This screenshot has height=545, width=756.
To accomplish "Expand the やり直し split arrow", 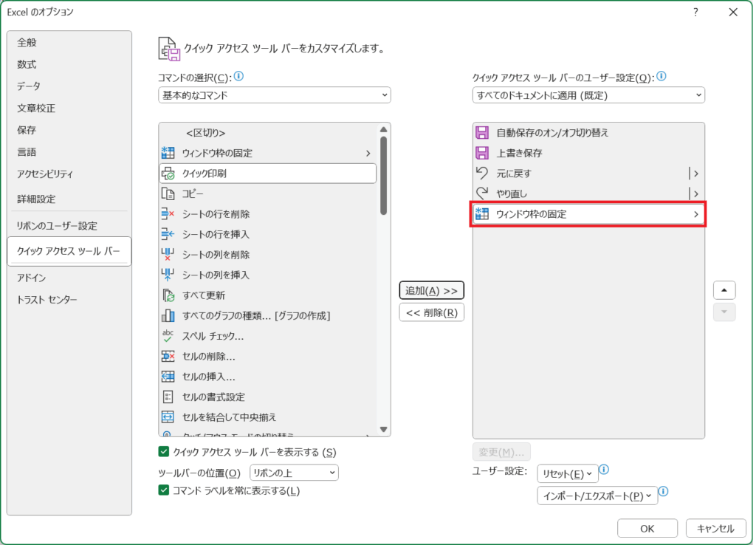I will pos(695,194).
